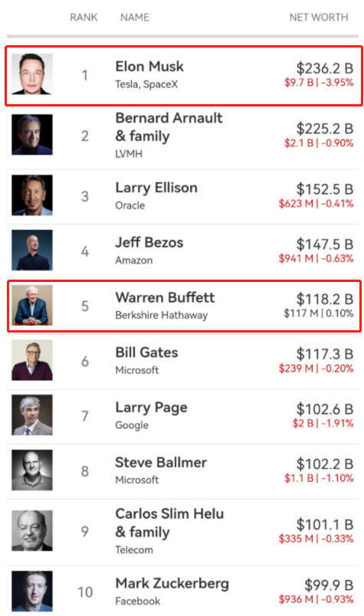
Task: Select Steve Ballmer's $102.2 B net worth
Action: (x=325, y=464)
